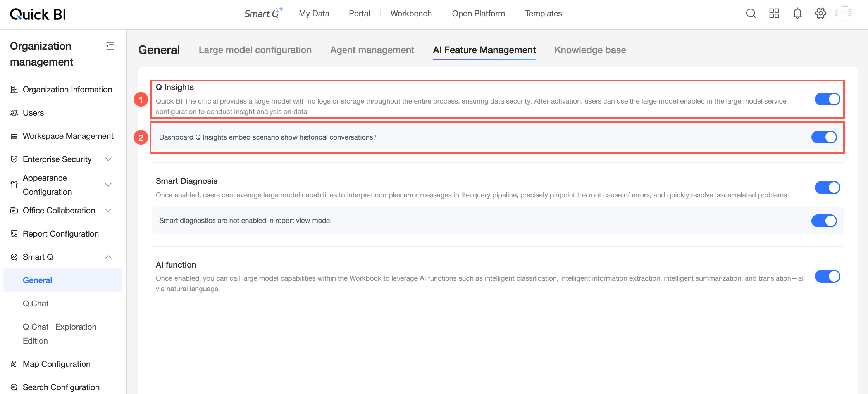
Task: Collapse the Organization management sidebar
Action: pyautogui.click(x=110, y=46)
